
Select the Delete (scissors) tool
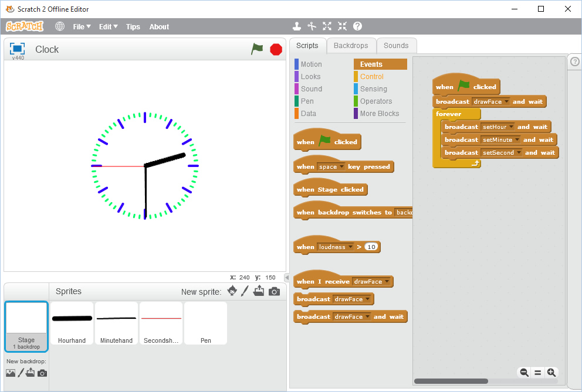point(312,26)
